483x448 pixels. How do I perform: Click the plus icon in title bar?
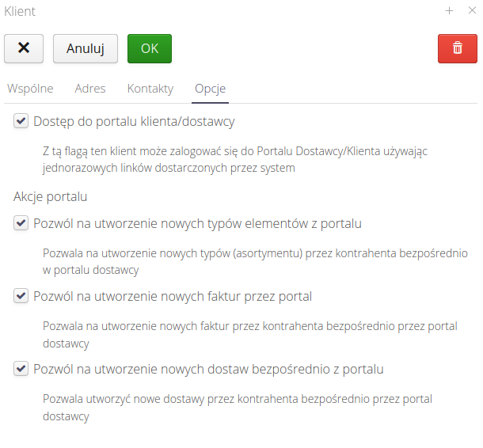(449, 11)
